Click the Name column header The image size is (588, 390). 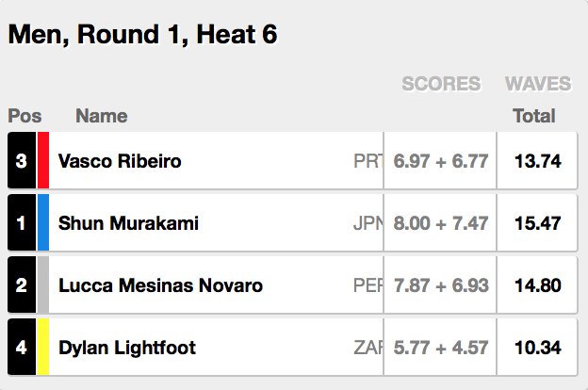coord(101,117)
